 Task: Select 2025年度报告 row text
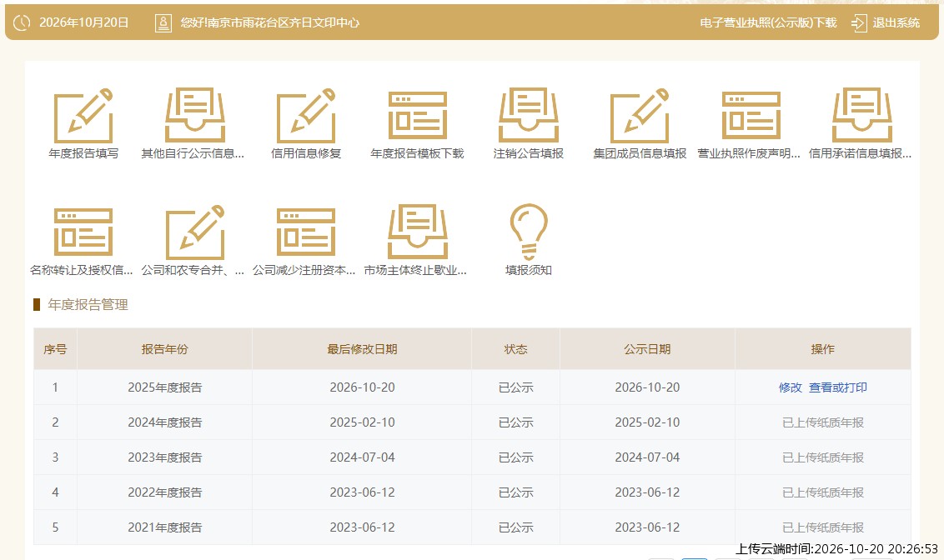164,387
